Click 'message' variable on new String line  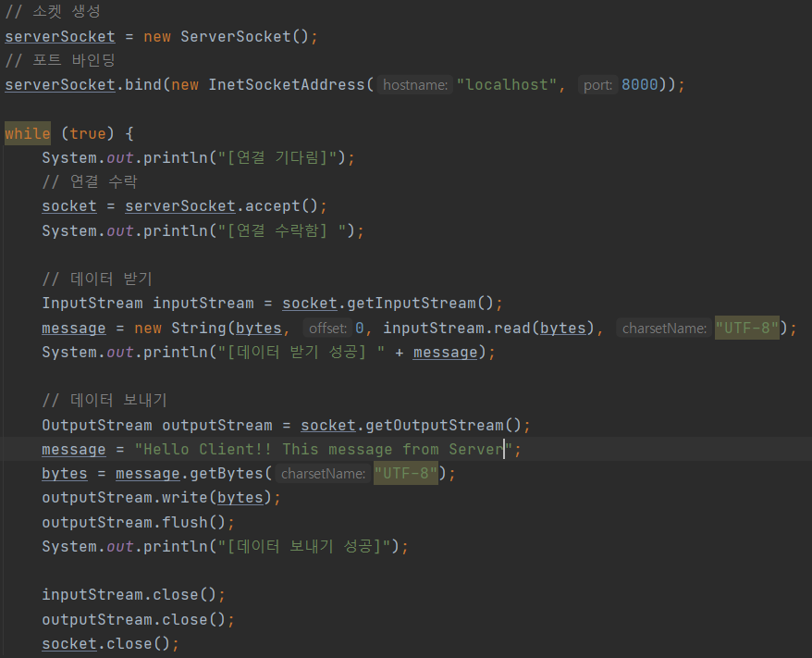(74, 328)
